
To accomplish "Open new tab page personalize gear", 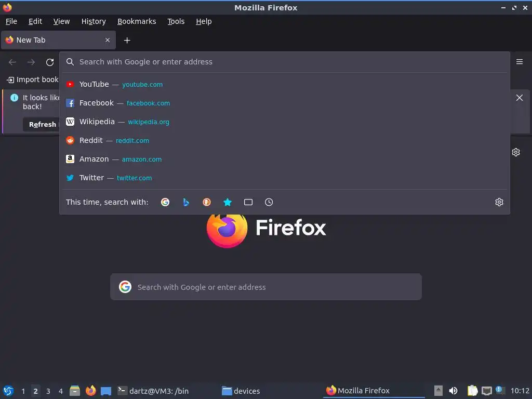I will tap(516, 152).
